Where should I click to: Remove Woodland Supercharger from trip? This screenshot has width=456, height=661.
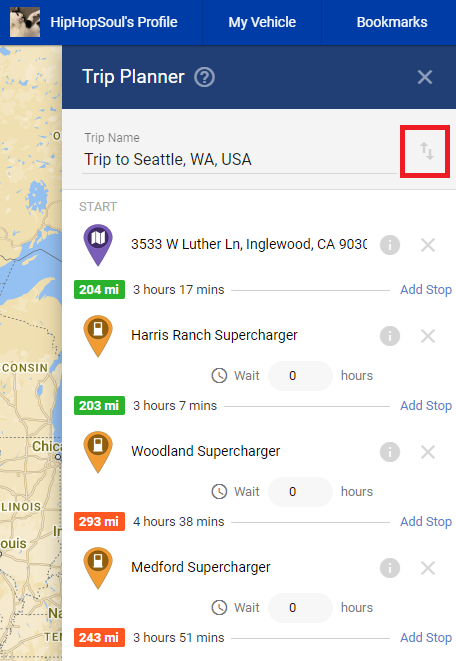pos(428,452)
